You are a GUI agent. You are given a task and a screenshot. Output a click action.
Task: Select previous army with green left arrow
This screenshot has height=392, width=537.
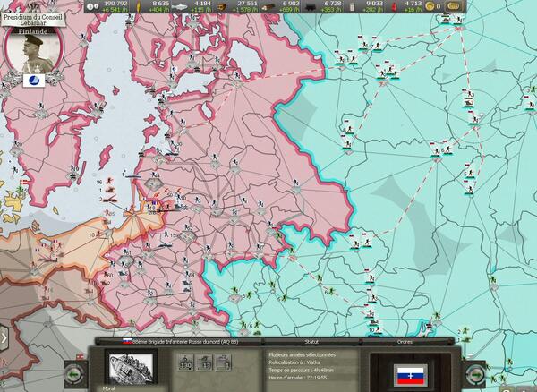[x=75, y=374]
